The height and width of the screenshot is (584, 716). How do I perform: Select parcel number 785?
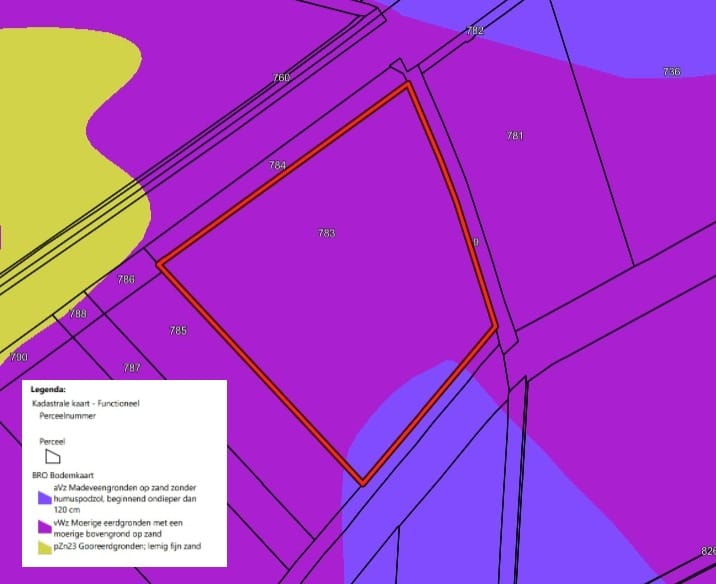178,330
